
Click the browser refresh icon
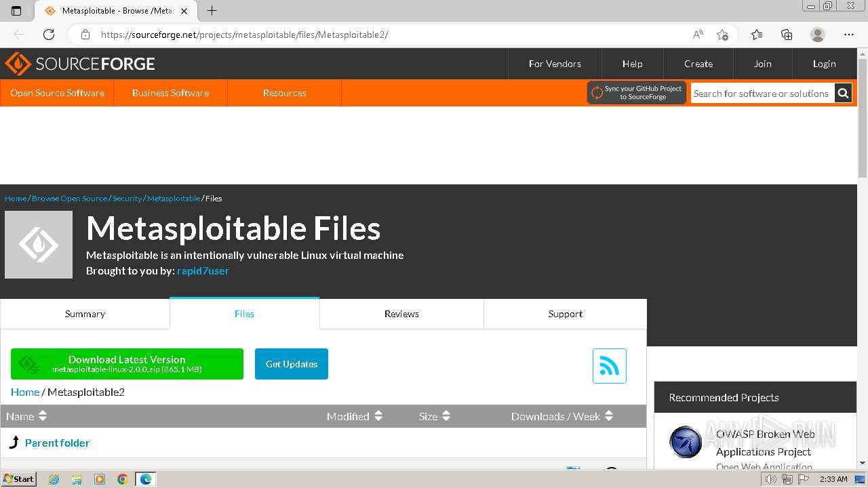49,35
